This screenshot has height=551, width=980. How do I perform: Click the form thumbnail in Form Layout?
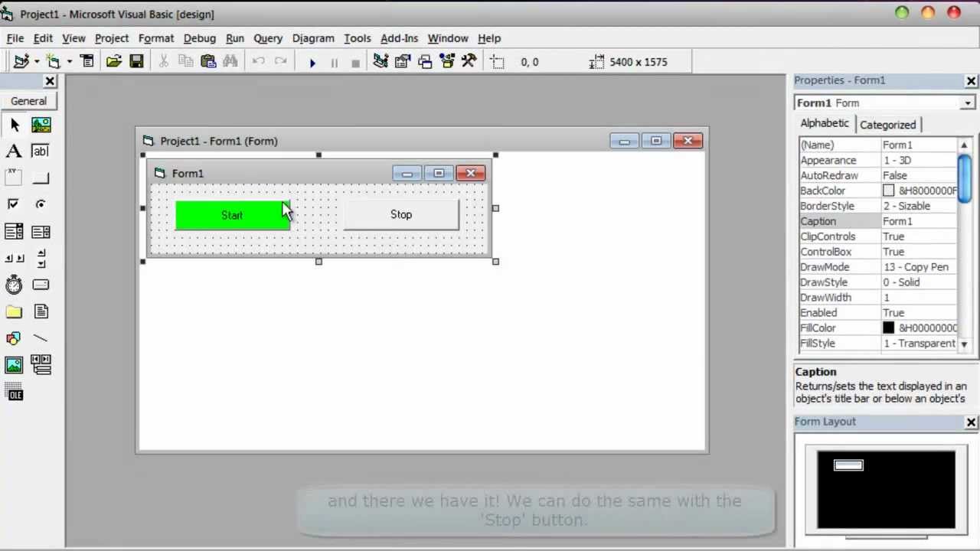[848, 465]
